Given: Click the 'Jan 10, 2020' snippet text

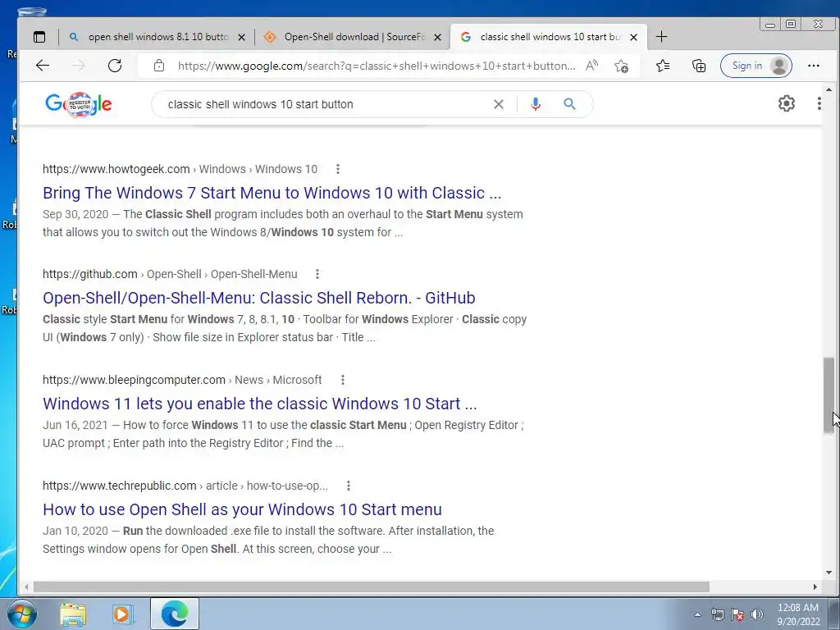Looking at the screenshot, I should tap(75, 531).
